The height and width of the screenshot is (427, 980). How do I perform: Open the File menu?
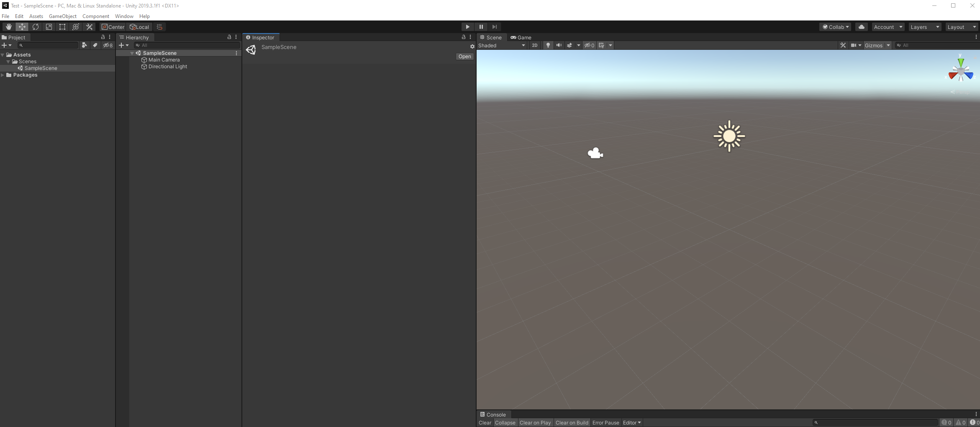(5, 16)
